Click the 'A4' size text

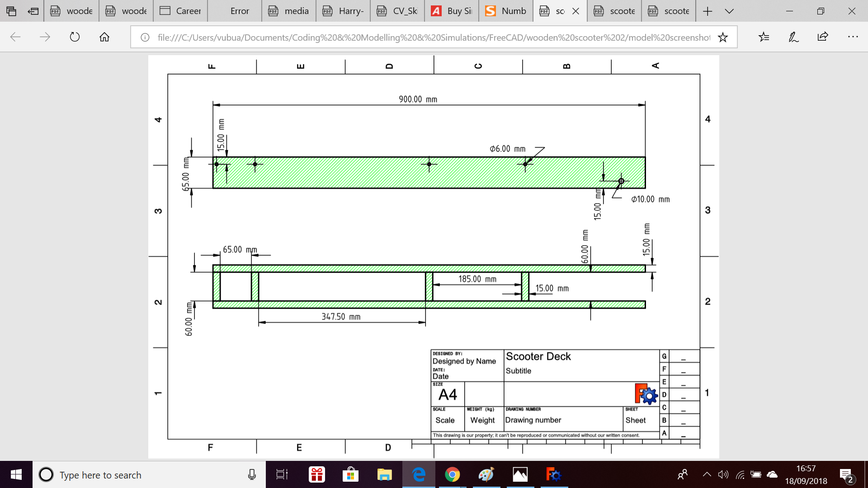[x=448, y=394]
